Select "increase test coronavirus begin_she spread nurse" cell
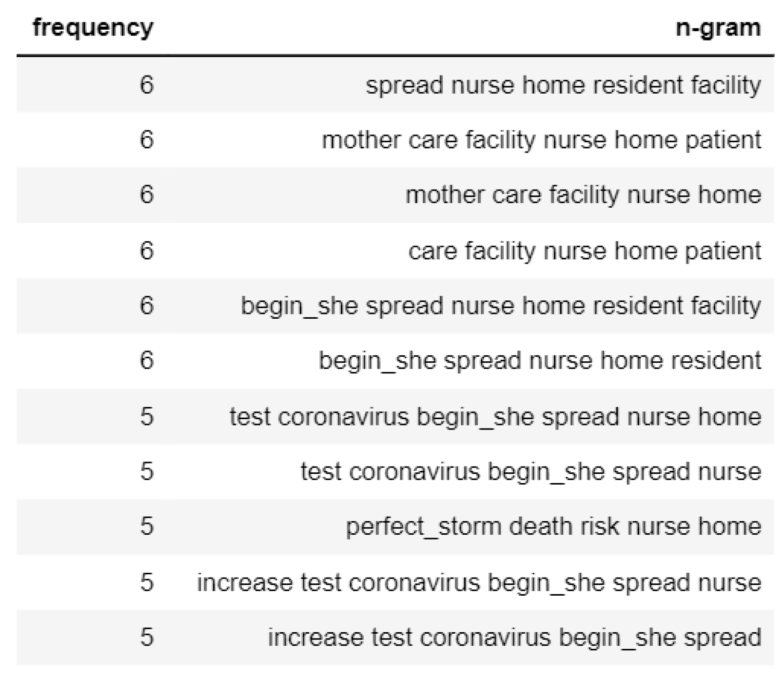The image size is (784, 679). [478, 582]
